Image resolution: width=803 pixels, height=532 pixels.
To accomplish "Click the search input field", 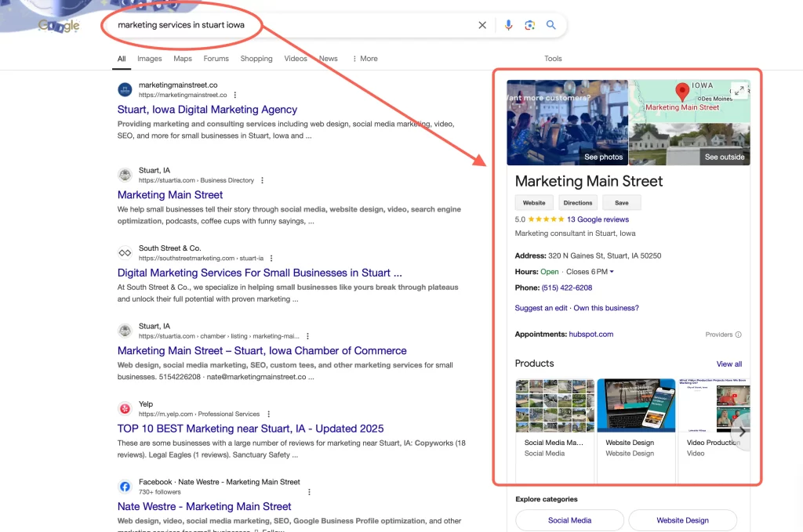I will click(x=290, y=25).
